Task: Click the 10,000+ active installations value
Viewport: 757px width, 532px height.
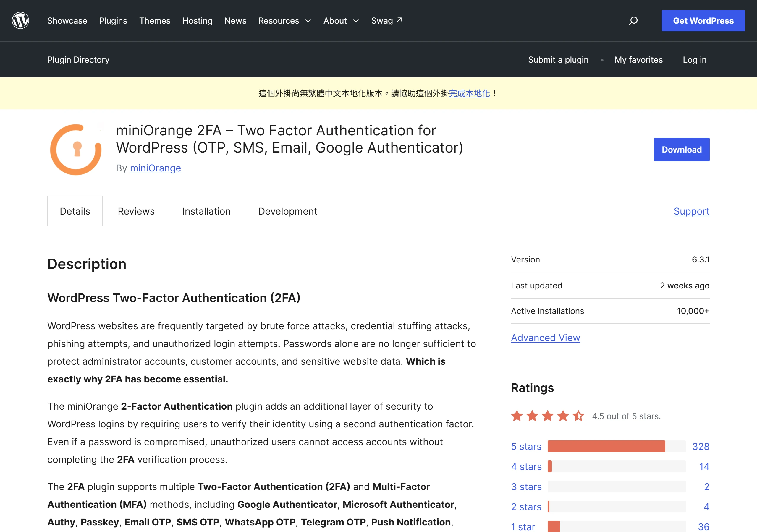Action: pyautogui.click(x=693, y=311)
